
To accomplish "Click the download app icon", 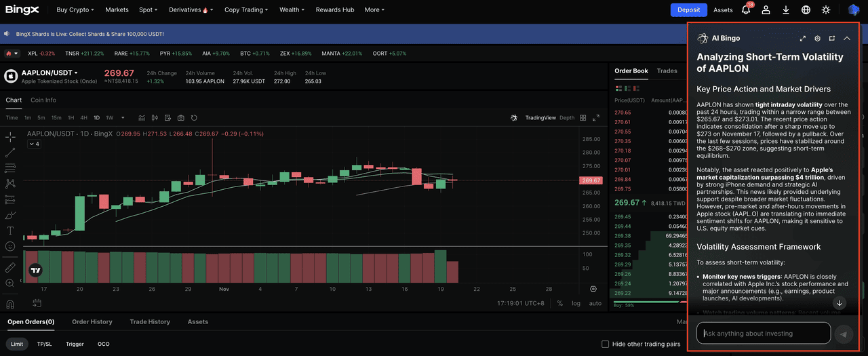I will (x=785, y=10).
